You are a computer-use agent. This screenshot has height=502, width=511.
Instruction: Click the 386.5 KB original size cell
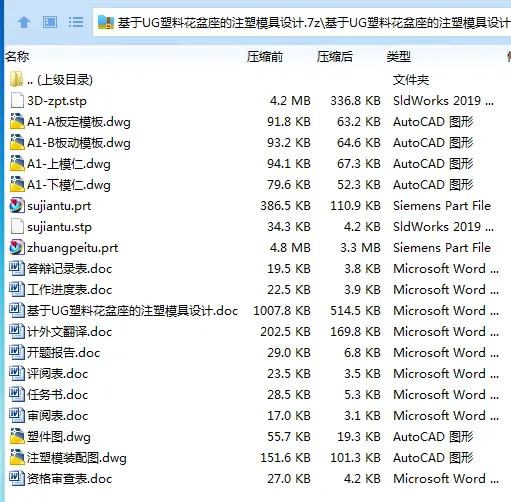pyautogui.click(x=285, y=206)
